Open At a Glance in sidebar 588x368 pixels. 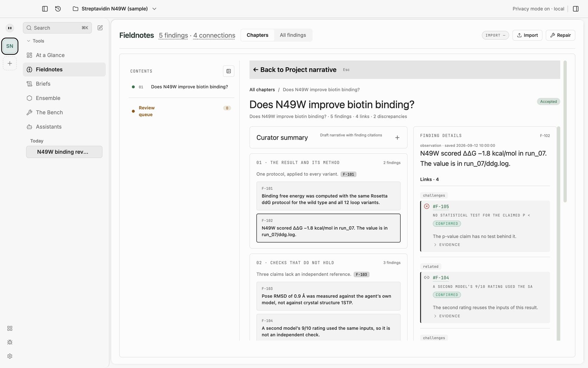pos(64,55)
